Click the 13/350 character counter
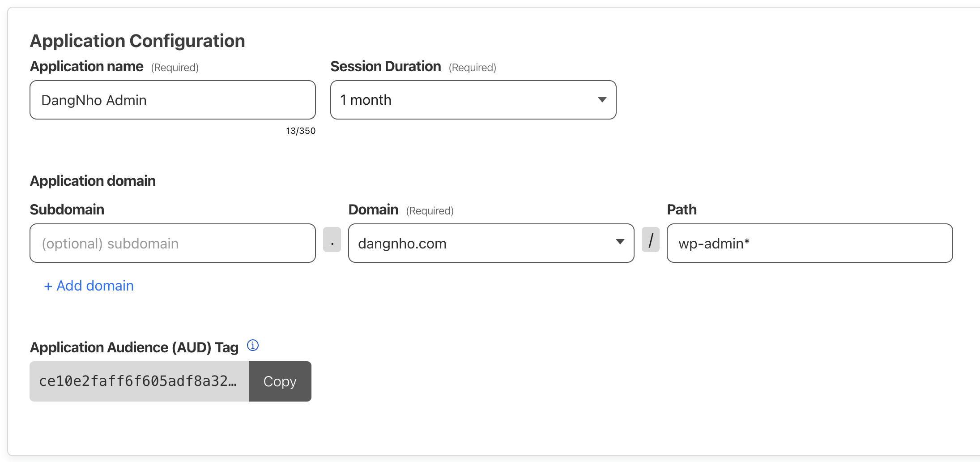Viewport: 980px width, 462px height. 301,131
